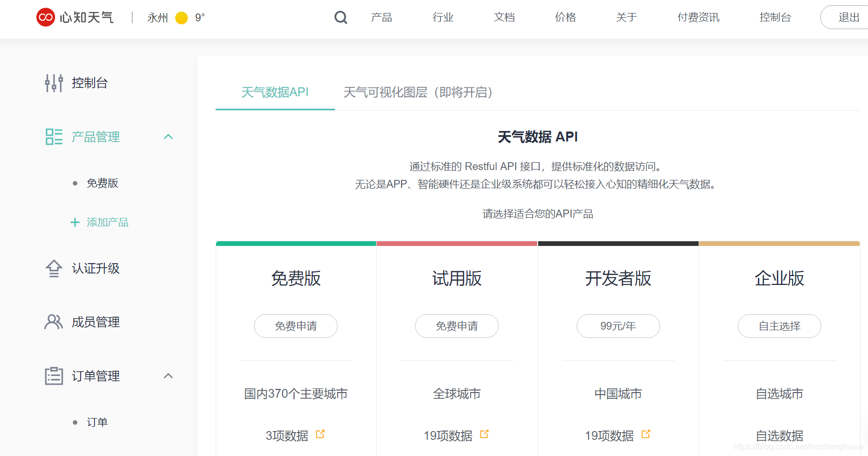Click 控制台 label in sidebar
Image resolution: width=868 pixels, height=456 pixels.
pos(90,83)
